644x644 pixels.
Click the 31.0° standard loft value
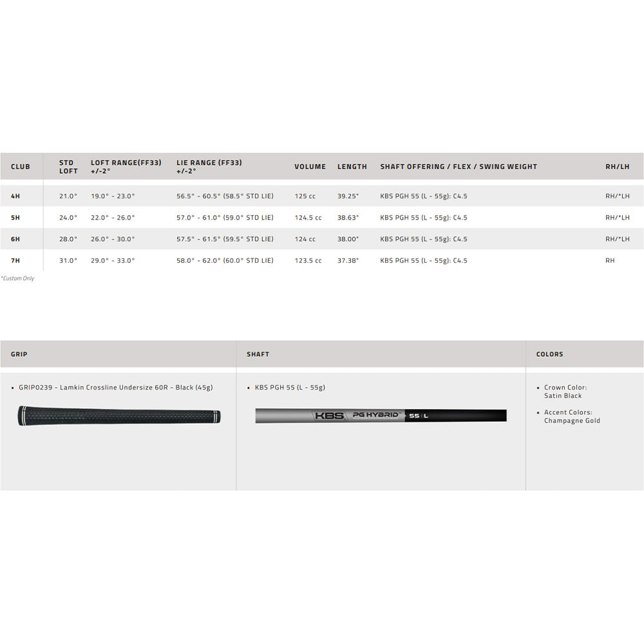click(x=68, y=260)
